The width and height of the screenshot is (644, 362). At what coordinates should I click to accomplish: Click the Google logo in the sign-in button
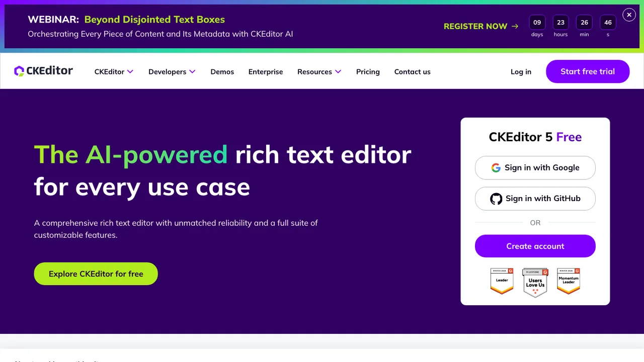point(496,168)
